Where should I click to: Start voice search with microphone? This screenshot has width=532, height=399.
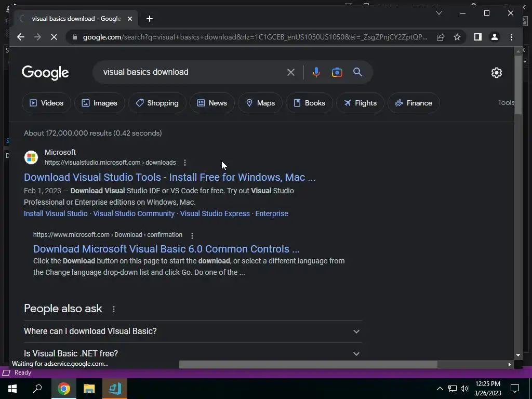tap(316, 72)
